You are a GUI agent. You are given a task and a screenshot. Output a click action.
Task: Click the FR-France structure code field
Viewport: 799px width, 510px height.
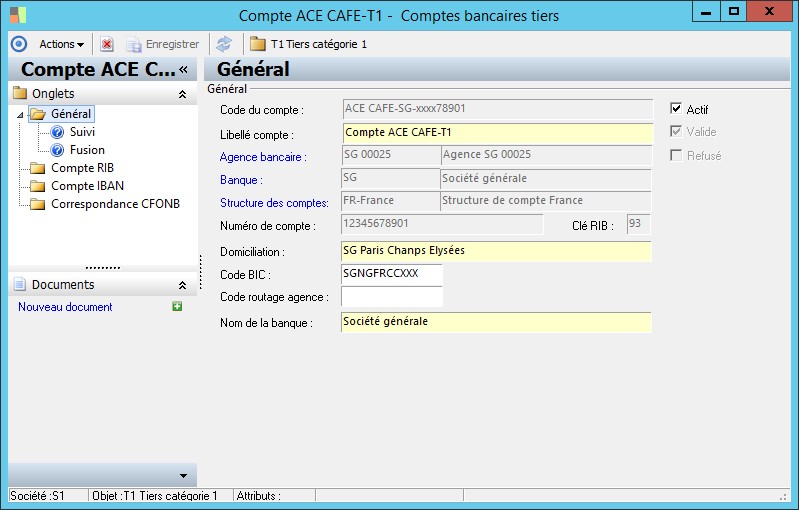pyautogui.click(x=390, y=201)
